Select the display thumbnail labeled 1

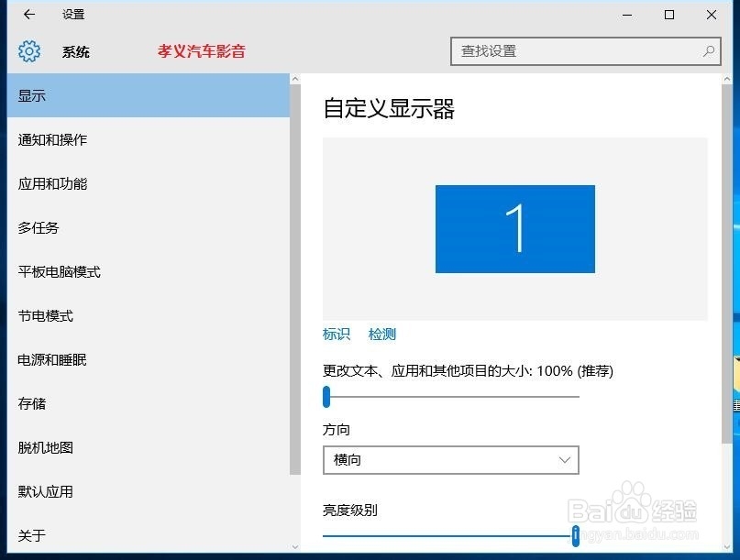514,229
